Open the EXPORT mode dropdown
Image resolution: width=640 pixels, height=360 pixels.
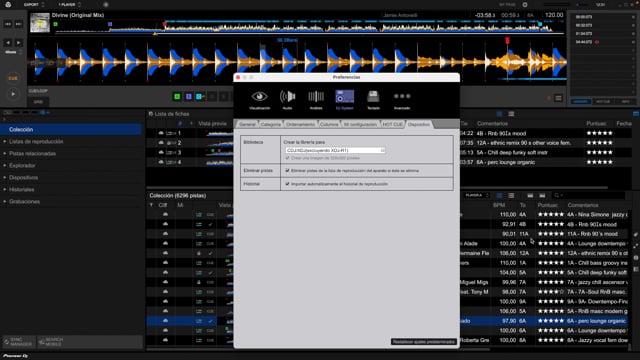click(x=34, y=5)
